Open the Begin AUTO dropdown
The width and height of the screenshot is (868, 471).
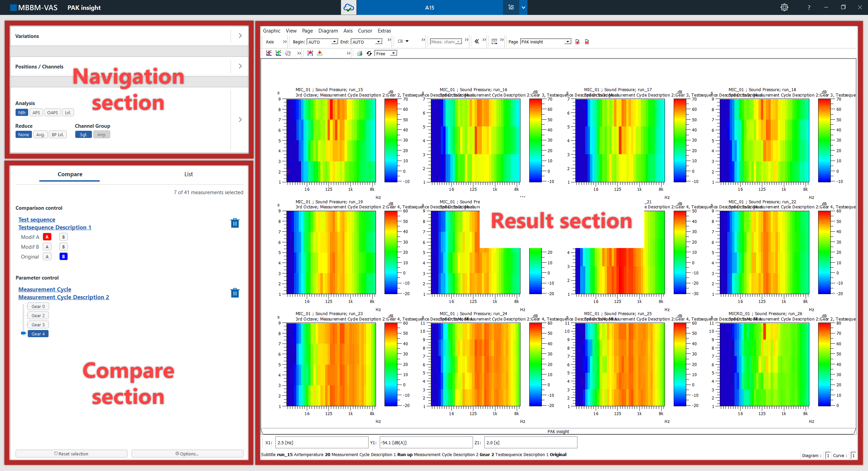334,42
